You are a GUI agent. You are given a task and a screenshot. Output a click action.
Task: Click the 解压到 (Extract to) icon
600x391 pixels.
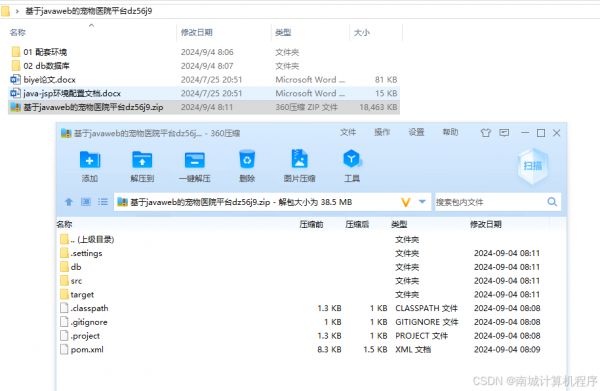142,160
